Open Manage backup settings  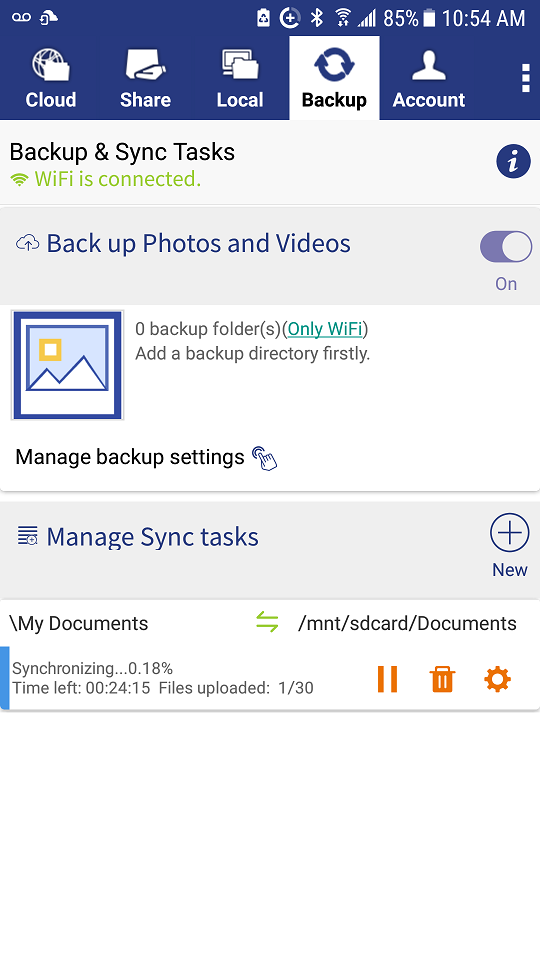pyautogui.click(x=146, y=457)
